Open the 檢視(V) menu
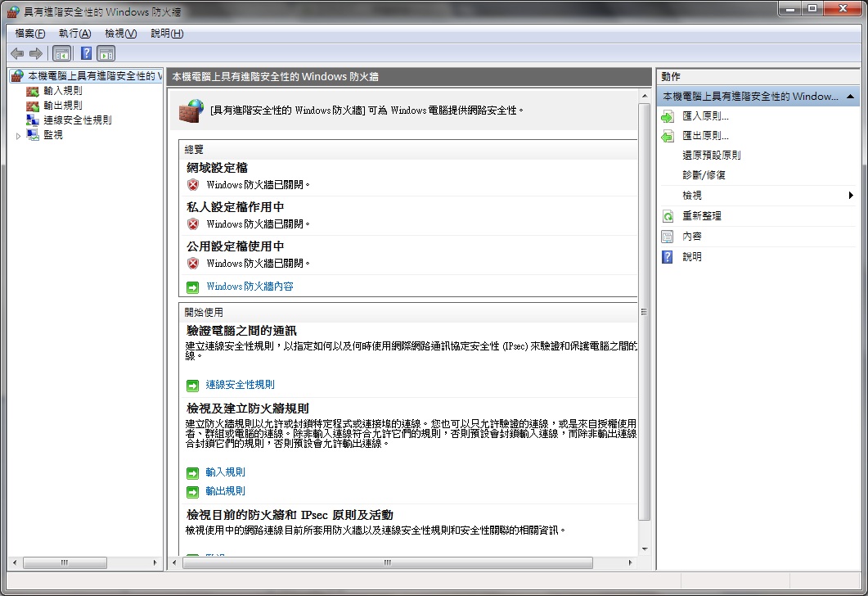 (121, 34)
